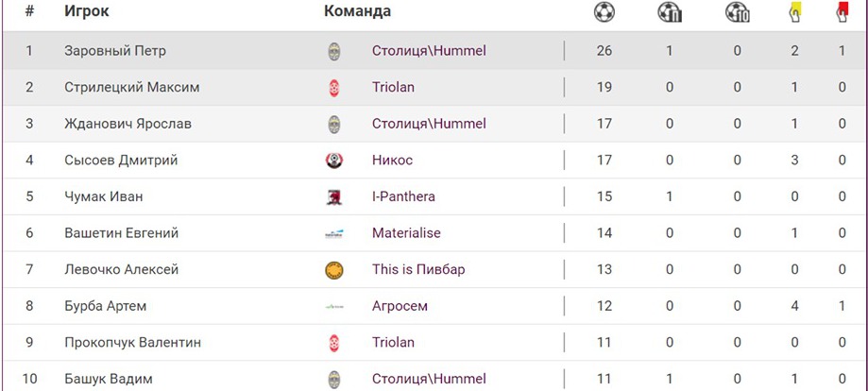Click the yellow card column icon

click(795, 12)
